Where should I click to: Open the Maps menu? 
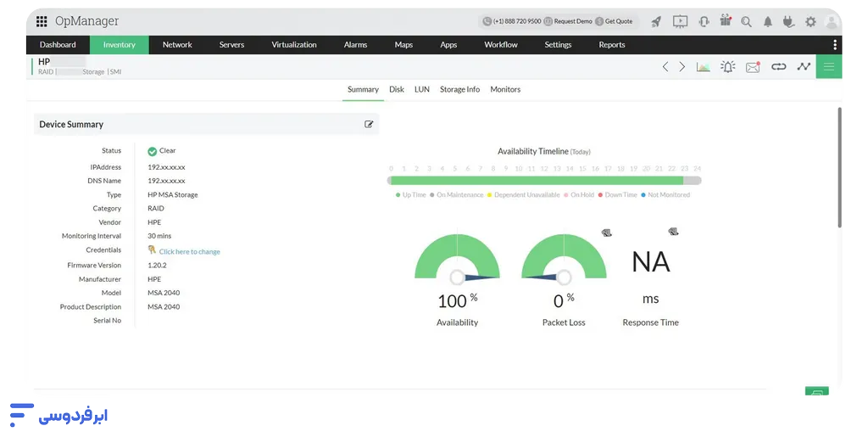click(x=403, y=45)
